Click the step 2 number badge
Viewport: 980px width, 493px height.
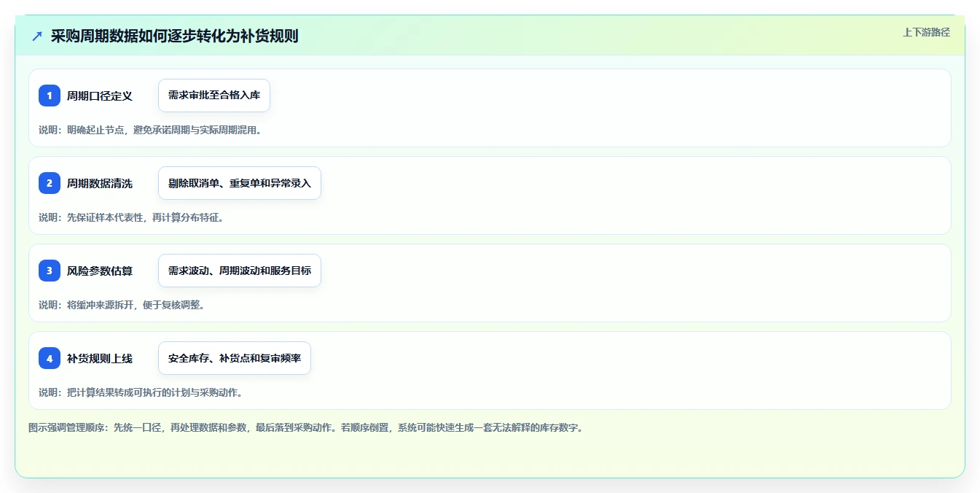(x=50, y=183)
